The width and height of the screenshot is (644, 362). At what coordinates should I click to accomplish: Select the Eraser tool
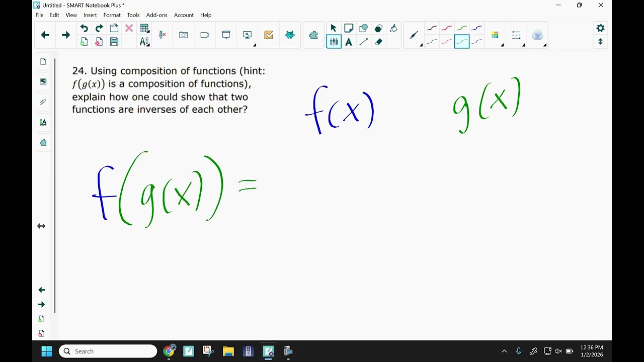(379, 42)
